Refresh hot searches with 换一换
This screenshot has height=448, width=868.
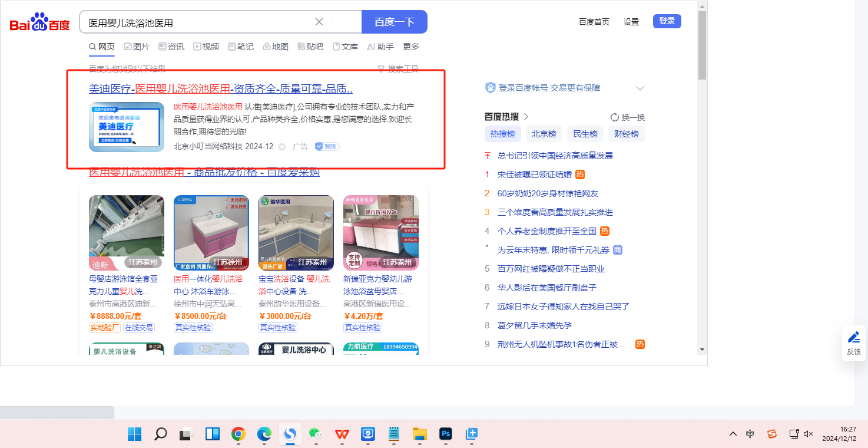click(628, 117)
